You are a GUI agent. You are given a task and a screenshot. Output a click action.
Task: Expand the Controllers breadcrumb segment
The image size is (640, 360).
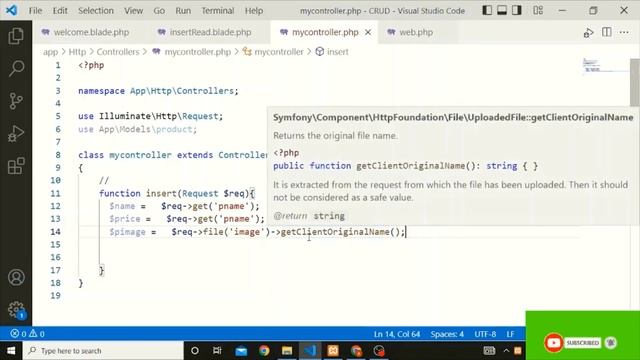click(x=118, y=52)
